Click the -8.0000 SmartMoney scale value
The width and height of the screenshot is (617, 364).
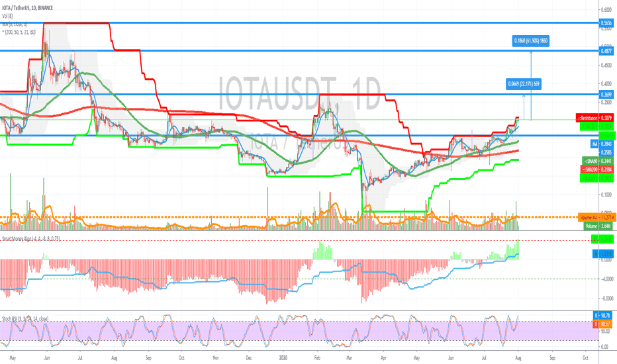606,298
